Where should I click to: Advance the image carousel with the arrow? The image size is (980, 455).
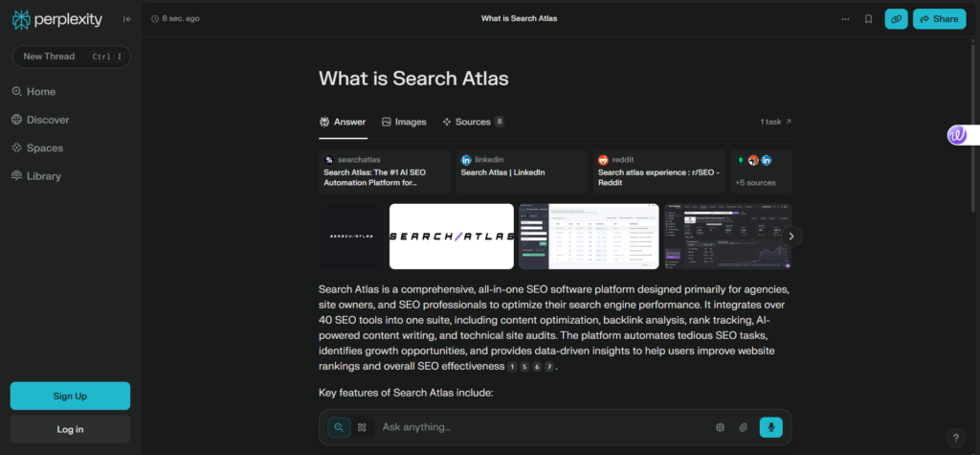click(791, 236)
